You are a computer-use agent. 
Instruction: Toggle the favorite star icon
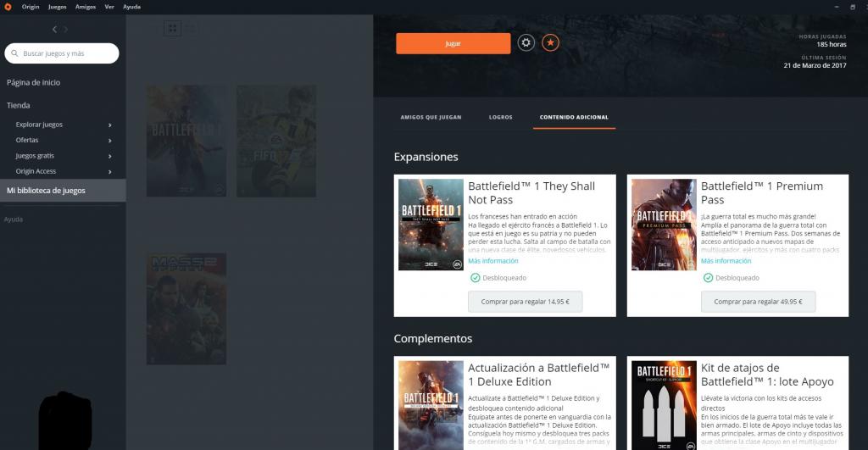(550, 42)
